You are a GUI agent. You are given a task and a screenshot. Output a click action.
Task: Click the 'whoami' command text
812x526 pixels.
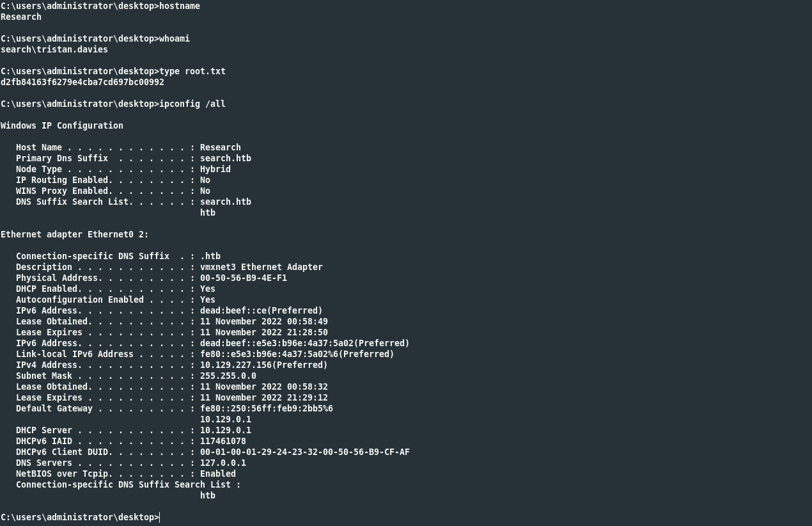(x=174, y=38)
